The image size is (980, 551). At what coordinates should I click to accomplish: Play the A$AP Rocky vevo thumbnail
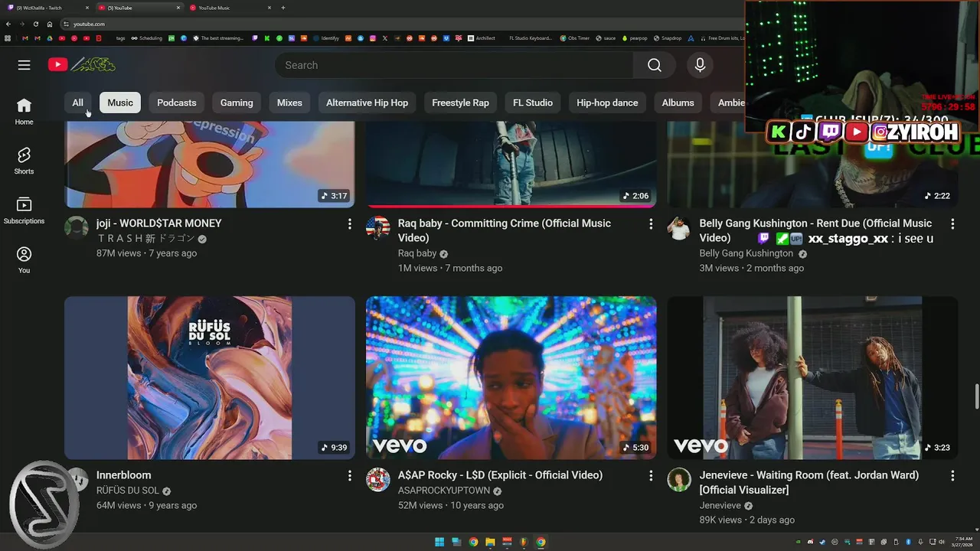(x=511, y=378)
